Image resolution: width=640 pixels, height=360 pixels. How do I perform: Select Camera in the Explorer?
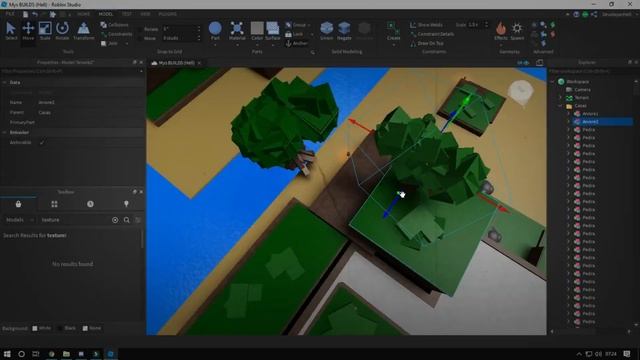pyautogui.click(x=582, y=89)
